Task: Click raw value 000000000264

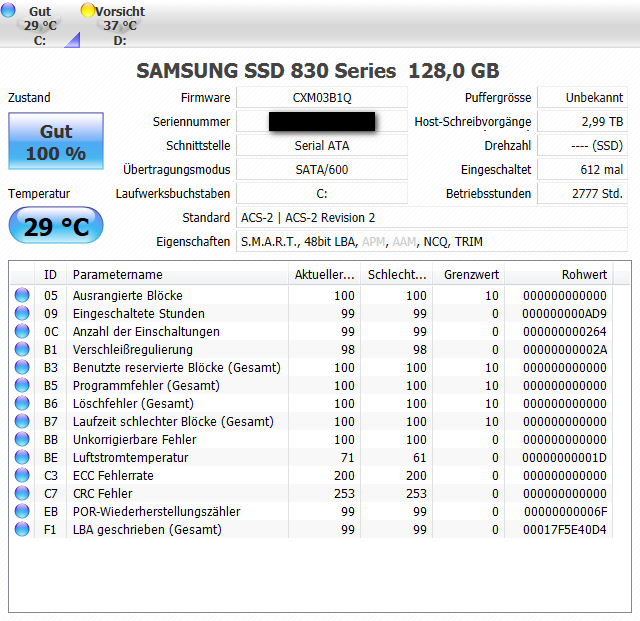Action: [564, 332]
